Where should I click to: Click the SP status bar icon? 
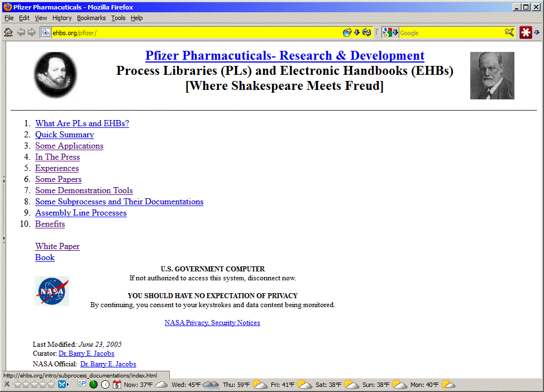(82, 383)
